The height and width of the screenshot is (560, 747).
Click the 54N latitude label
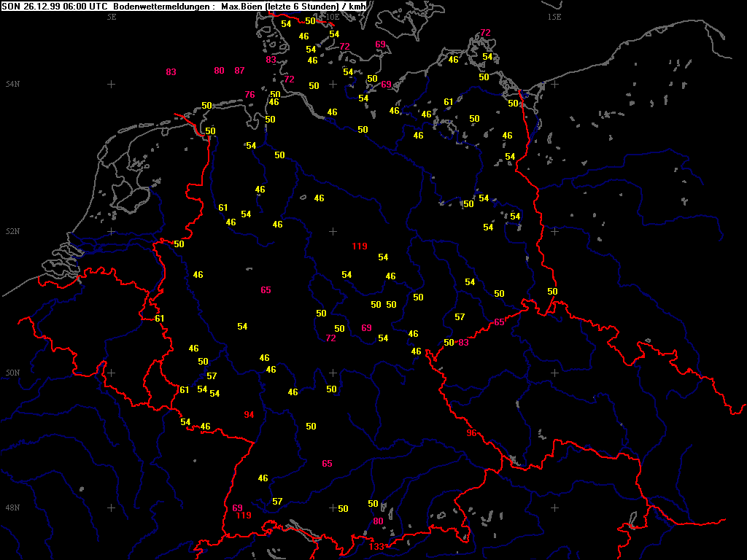pos(12,85)
